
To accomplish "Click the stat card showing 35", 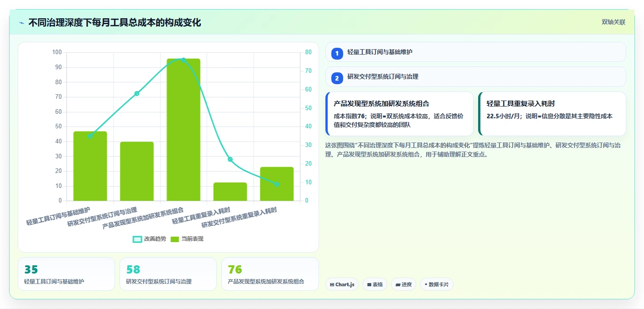I will coord(66,274).
